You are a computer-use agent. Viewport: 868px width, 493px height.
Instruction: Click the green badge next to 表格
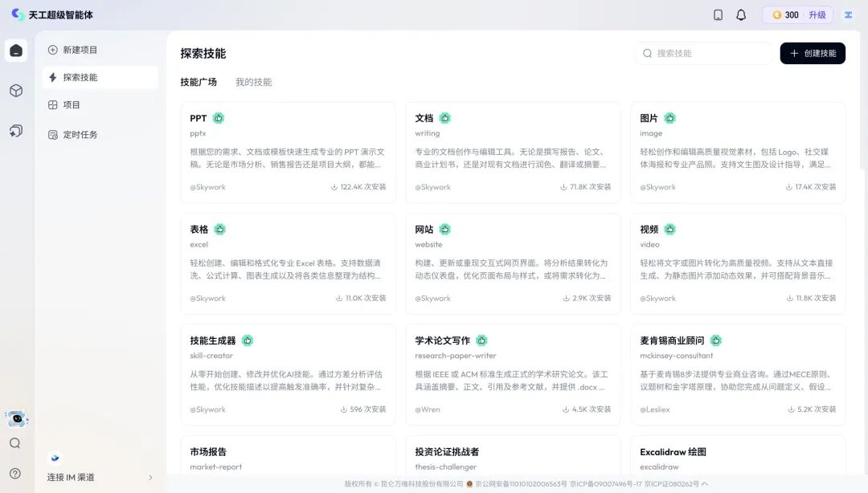pyautogui.click(x=219, y=229)
